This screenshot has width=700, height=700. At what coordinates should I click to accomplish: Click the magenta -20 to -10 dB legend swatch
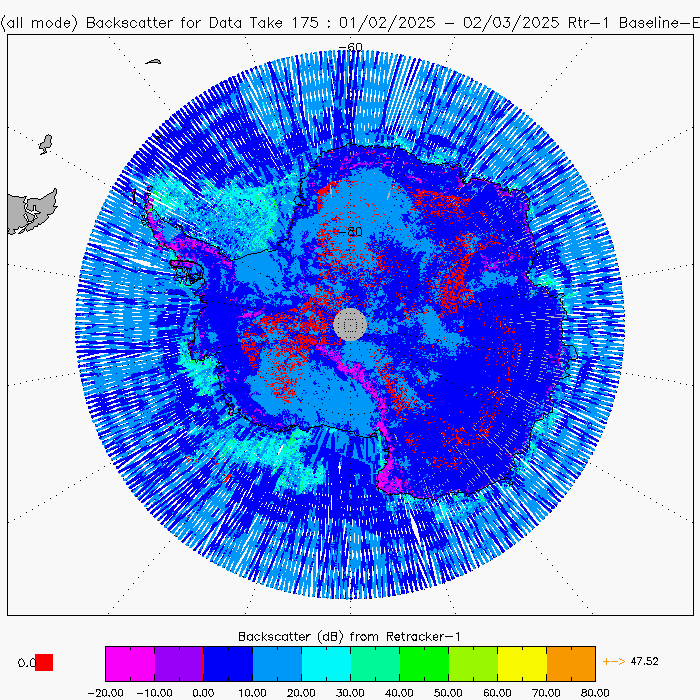click(130, 663)
